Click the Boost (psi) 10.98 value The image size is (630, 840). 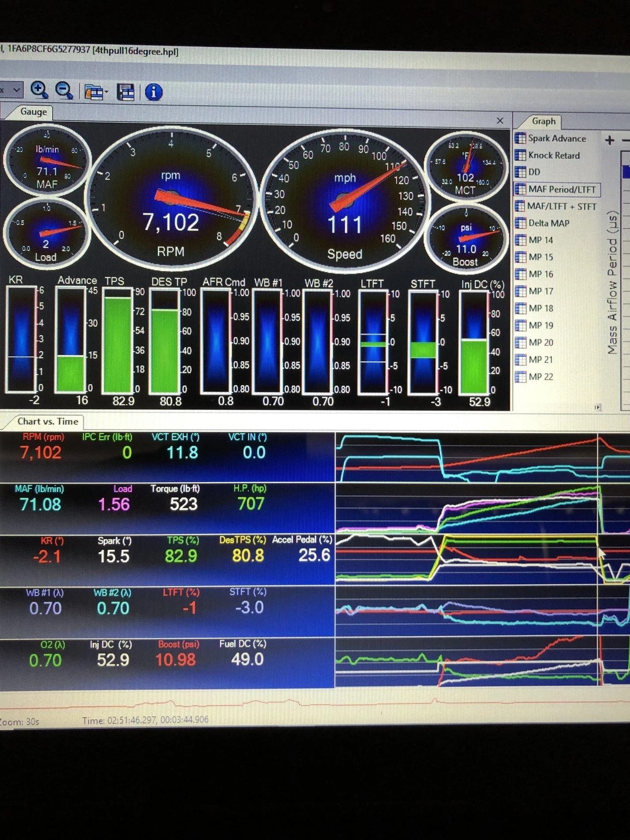(176, 660)
